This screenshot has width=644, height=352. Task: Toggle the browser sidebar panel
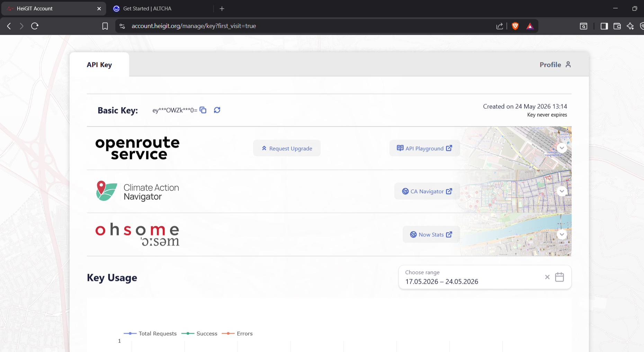coord(604,26)
